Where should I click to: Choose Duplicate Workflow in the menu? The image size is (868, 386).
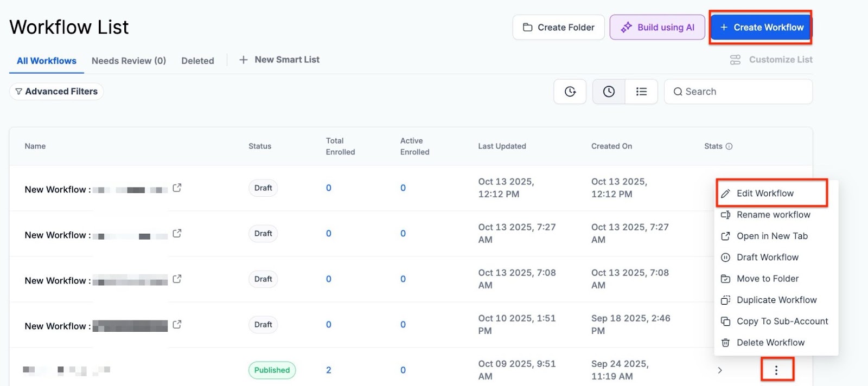click(776, 300)
